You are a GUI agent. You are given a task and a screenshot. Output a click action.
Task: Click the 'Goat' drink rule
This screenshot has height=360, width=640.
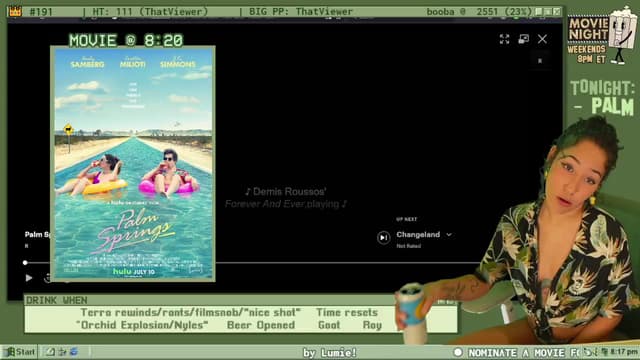pos(329,325)
